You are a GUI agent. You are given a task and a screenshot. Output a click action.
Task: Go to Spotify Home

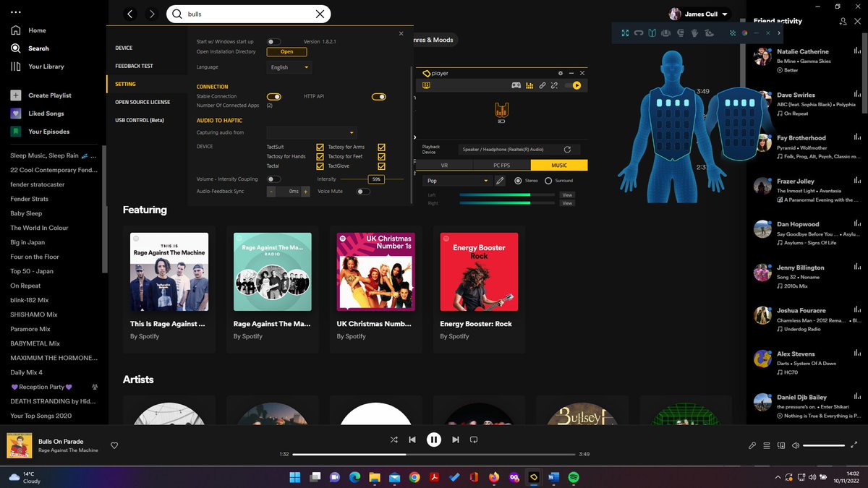29,30
